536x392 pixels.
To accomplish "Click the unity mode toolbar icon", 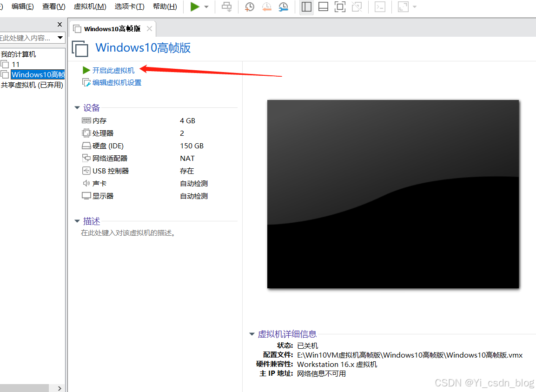I will pyautogui.click(x=357, y=7).
